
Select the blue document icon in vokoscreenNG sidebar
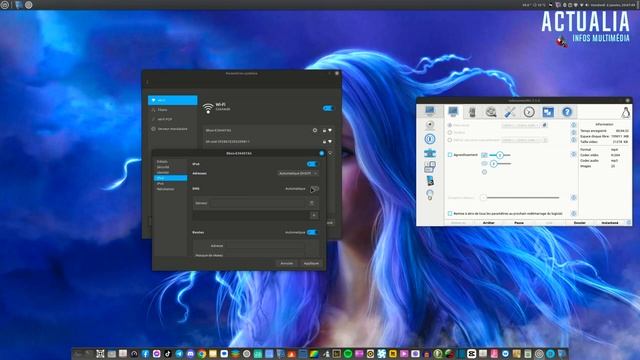[x=430, y=180]
